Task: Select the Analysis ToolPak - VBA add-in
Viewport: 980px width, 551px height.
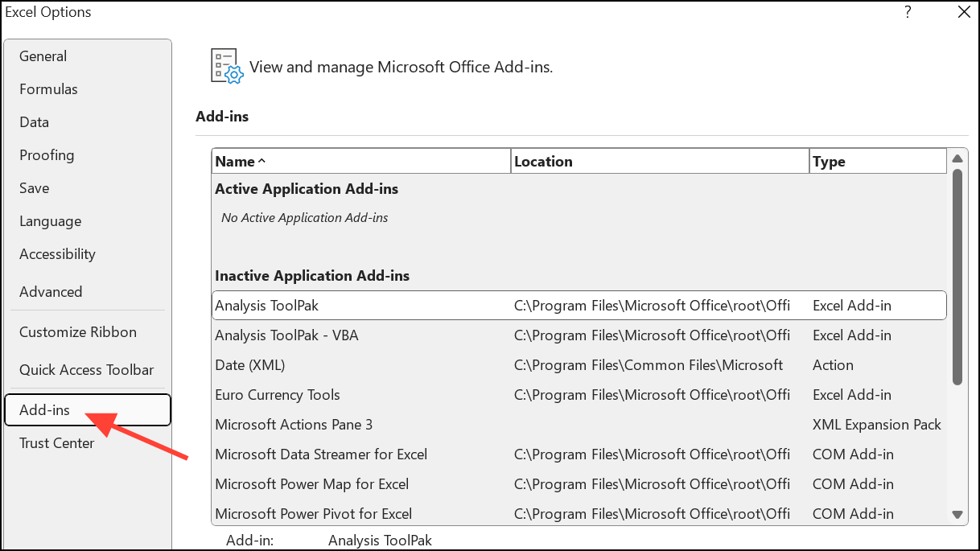Action: click(287, 335)
